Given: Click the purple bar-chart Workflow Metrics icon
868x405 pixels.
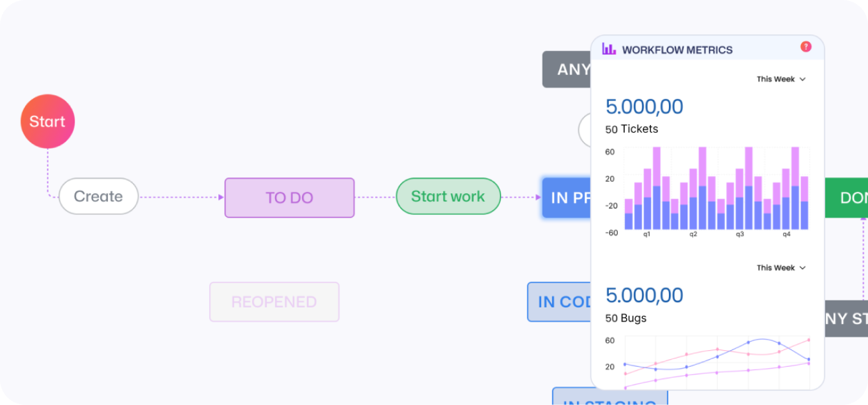Looking at the screenshot, I should click(609, 49).
